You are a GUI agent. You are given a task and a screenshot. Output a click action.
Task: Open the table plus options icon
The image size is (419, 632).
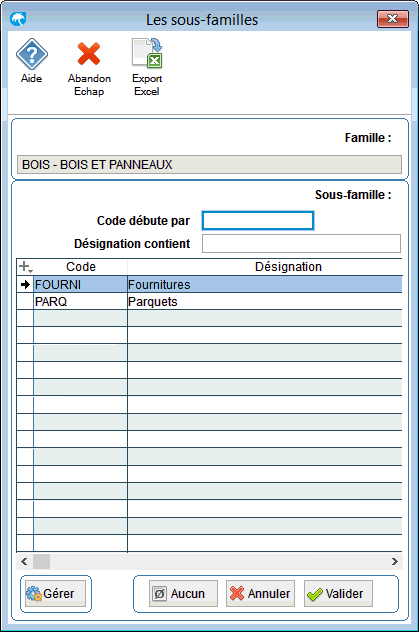pyautogui.click(x=25, y=266)
